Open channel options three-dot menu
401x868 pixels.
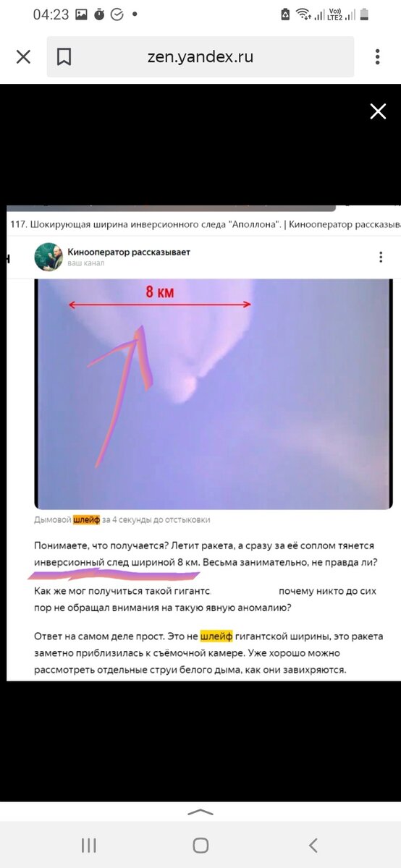(x=381, y=257)
